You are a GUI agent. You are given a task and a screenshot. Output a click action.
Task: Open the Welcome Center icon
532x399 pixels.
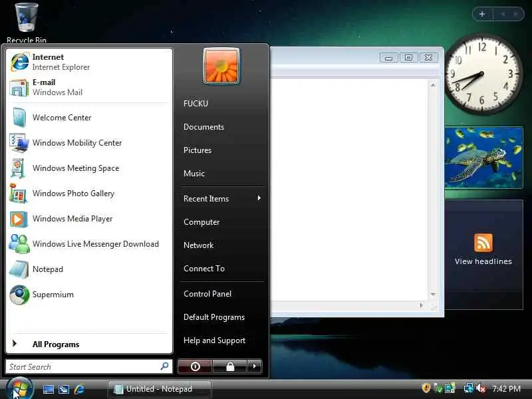pos(19,118)
